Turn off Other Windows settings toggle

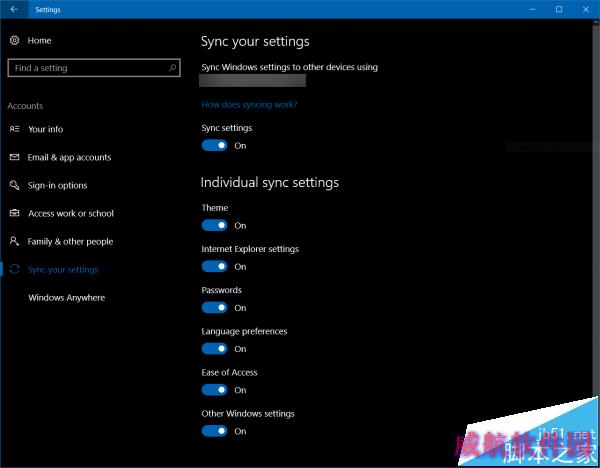tap(214, 431)
